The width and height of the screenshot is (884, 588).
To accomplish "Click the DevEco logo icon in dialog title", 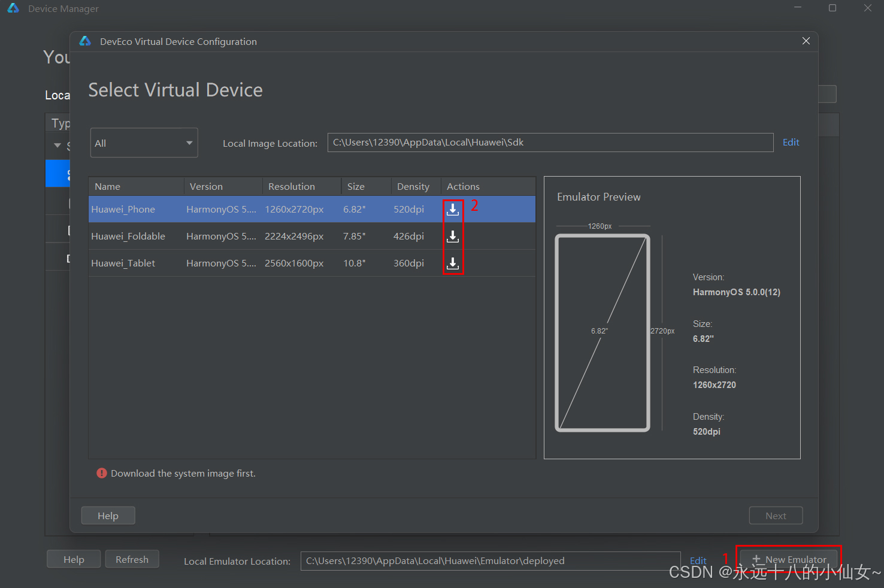I will pos(85,41).
